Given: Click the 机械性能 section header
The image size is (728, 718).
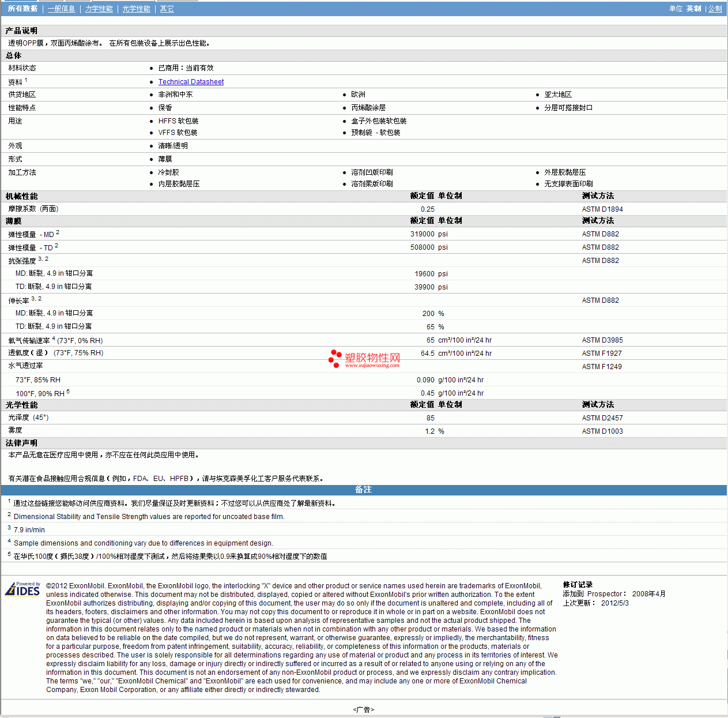Looking at the screenshot, I should click(x=22, y=196).
